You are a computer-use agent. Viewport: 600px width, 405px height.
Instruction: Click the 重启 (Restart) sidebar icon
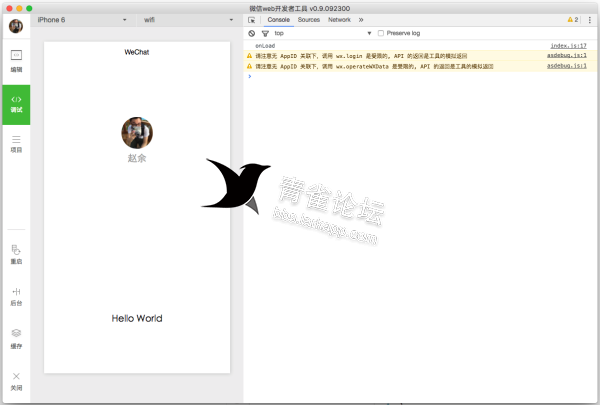pos(16,255)
